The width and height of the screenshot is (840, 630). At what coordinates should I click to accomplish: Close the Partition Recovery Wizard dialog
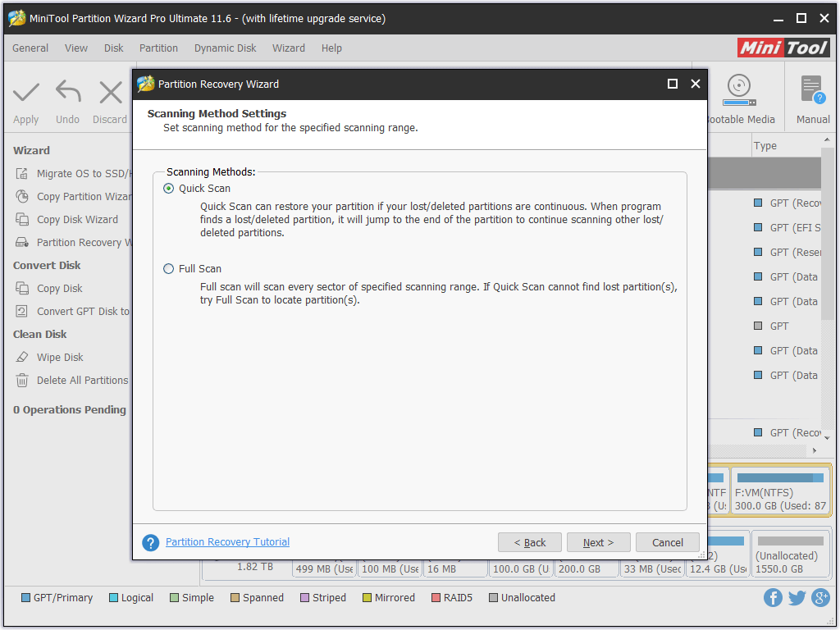696,84
